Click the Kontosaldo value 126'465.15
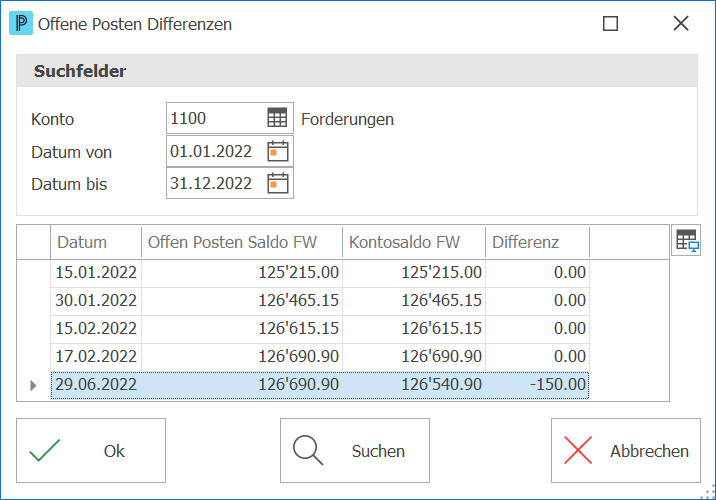Screen dimensions: 716x500 point(414,300)
